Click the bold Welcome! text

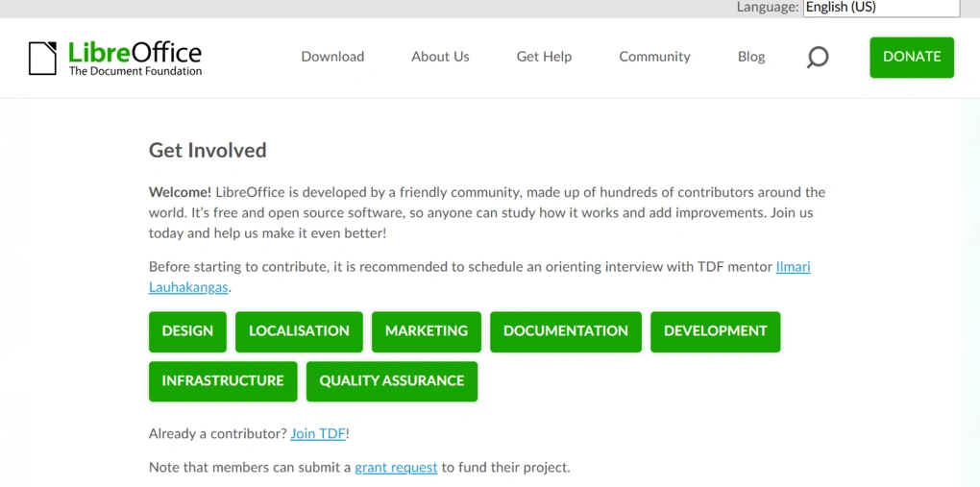pyautogui.click(x=180, y=192)
